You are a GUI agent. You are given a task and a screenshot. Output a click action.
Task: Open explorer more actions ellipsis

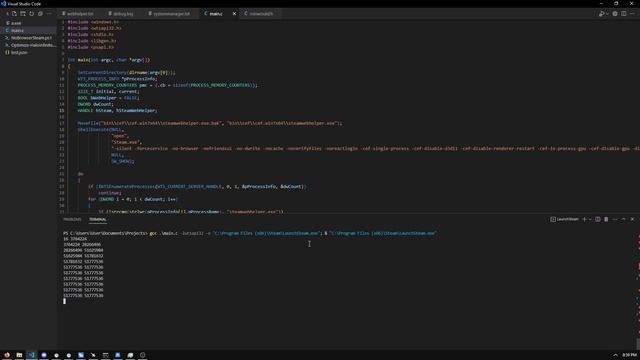point(49,13)
